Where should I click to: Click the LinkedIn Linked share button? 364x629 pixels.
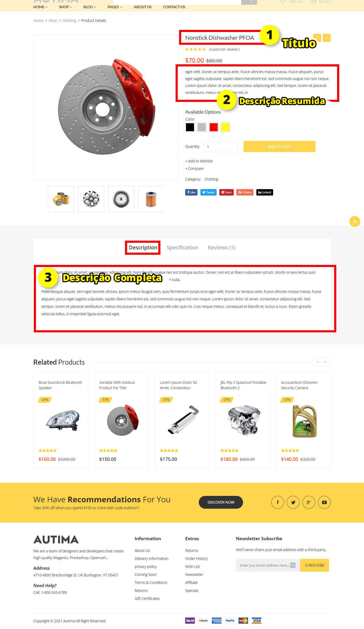(265, 192)
